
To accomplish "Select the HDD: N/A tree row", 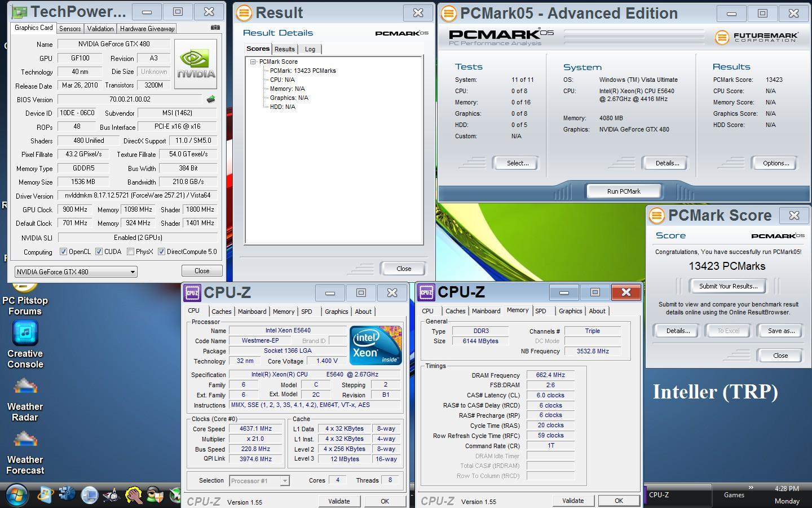I will click(283, 107).
